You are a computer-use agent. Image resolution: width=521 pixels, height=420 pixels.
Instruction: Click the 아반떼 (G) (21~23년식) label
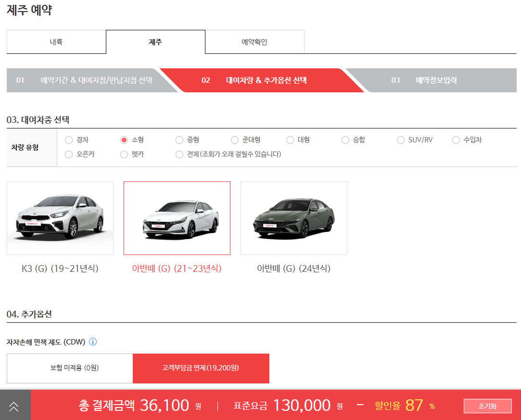coord(177,268)
